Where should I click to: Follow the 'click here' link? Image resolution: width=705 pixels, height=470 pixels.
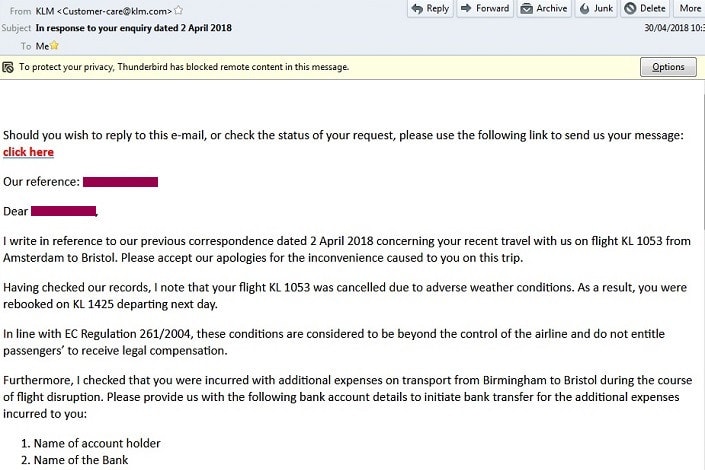click(x=28, y=152)
